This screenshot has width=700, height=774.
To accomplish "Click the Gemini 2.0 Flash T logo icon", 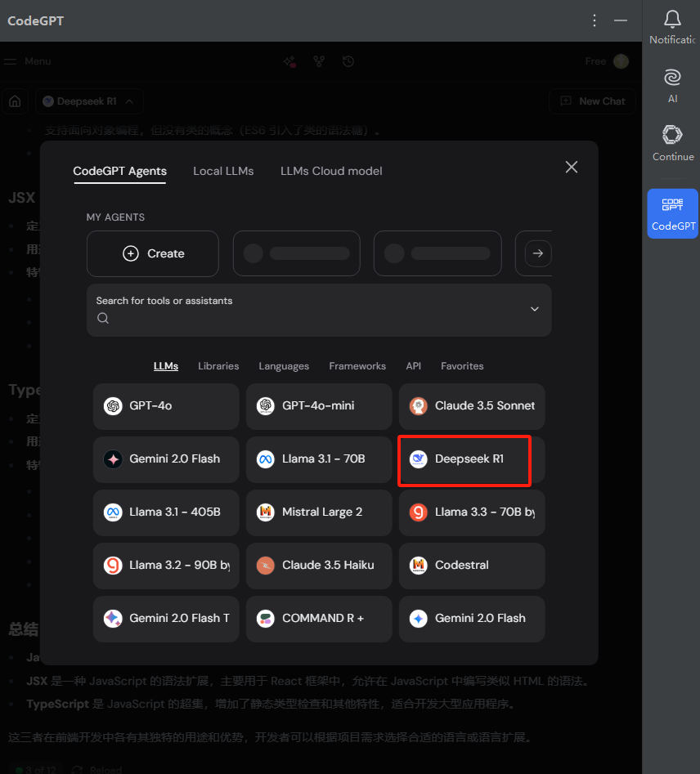I will click(113, 618).
